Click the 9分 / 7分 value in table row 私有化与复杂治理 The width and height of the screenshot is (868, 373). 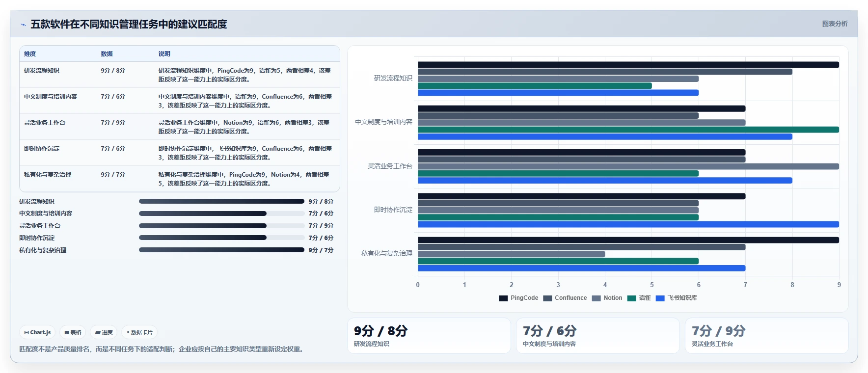[x=113, y=175]
